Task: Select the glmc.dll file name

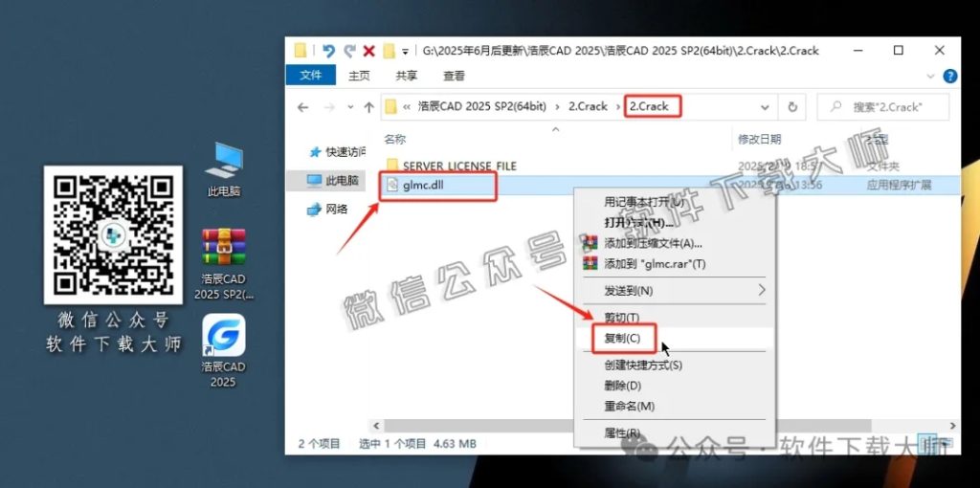Action: point(423,185)
